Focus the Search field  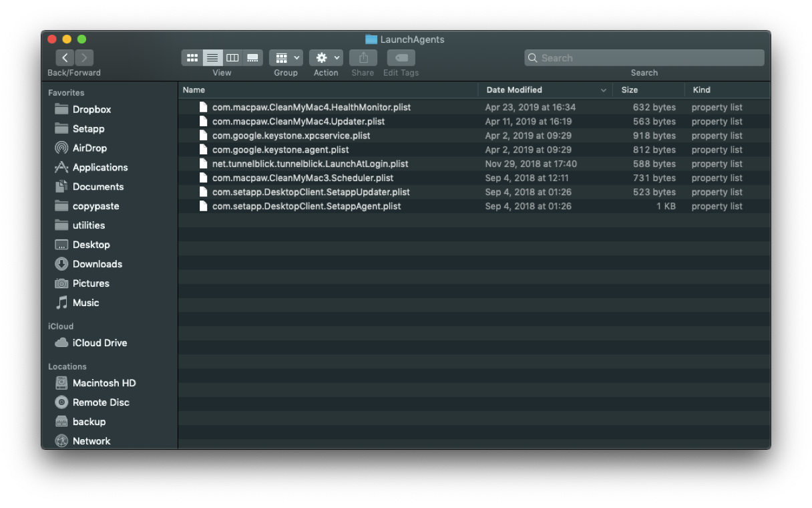tap(644, 58)
